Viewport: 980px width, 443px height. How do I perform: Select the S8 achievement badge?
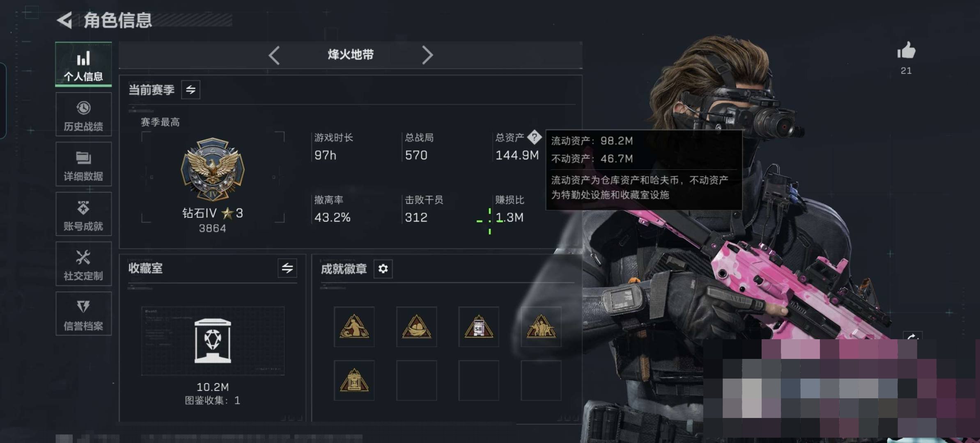point(479,327)
